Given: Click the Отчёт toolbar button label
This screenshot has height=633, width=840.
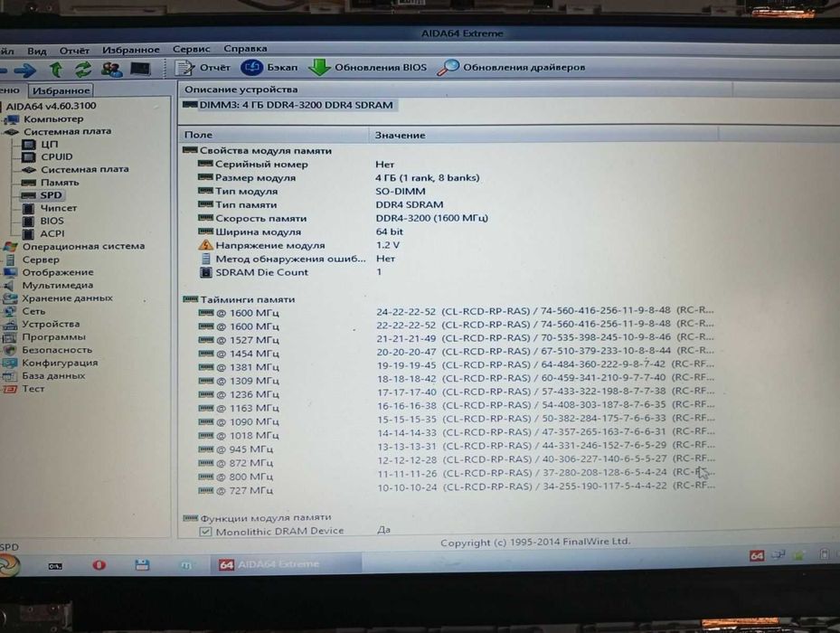Looking at the screenshot, I should pyautogui.click(x=215, y=68).
